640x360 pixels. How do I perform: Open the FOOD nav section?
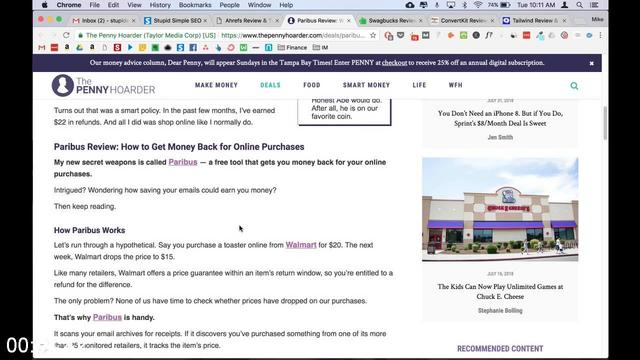coord(312,85)
